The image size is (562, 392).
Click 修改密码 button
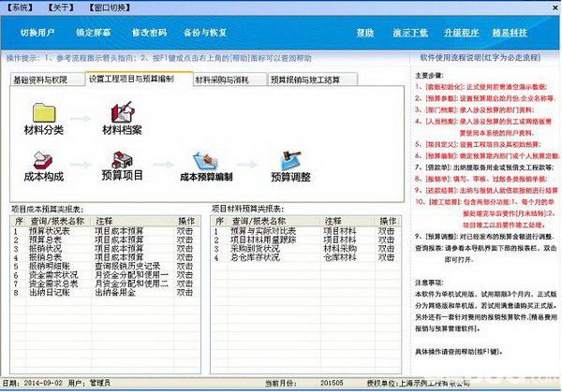tap(150, 33)
